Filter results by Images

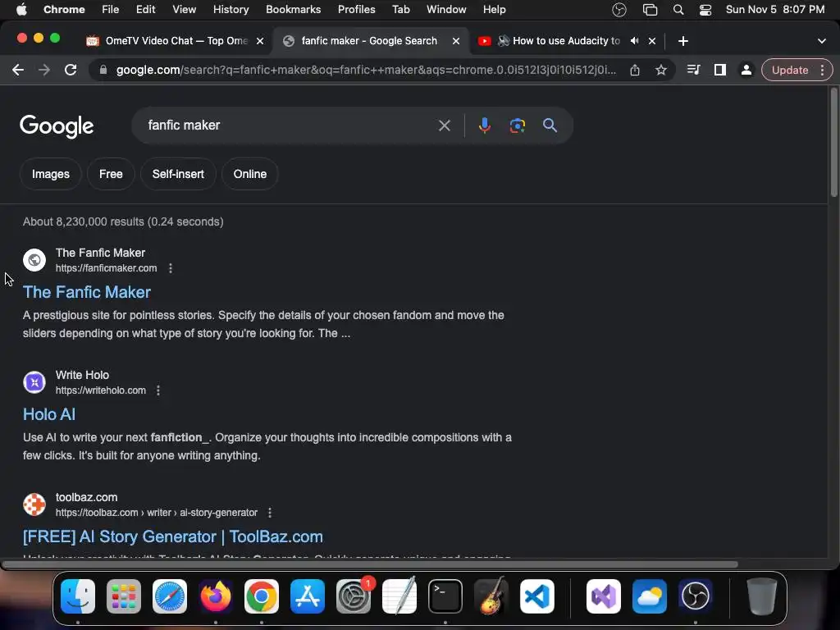pyautogui.click(x=50, y=174)
